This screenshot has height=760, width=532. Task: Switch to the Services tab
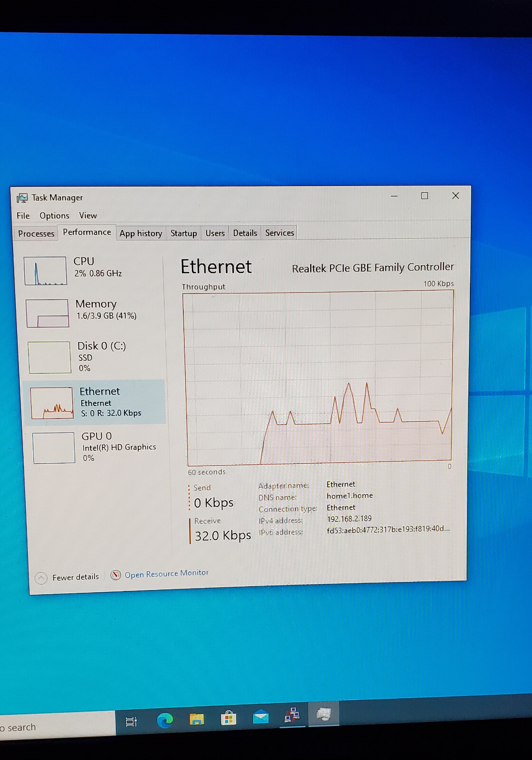tap(279, 233)
